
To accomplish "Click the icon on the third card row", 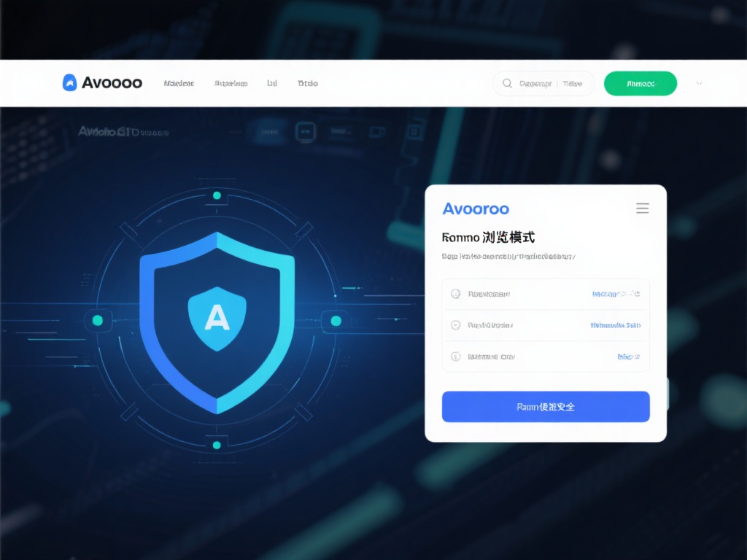I will pos(455,356).
